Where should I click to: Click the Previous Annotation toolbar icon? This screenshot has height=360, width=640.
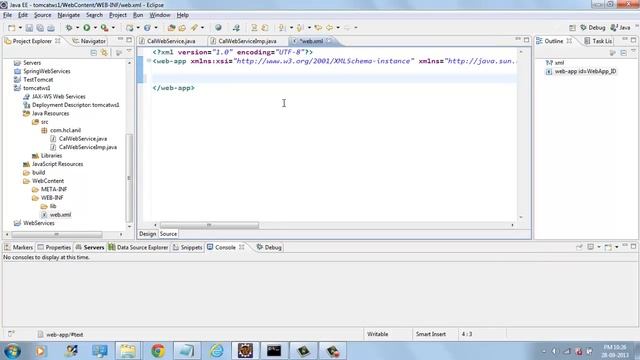click(x=300, y=28)
